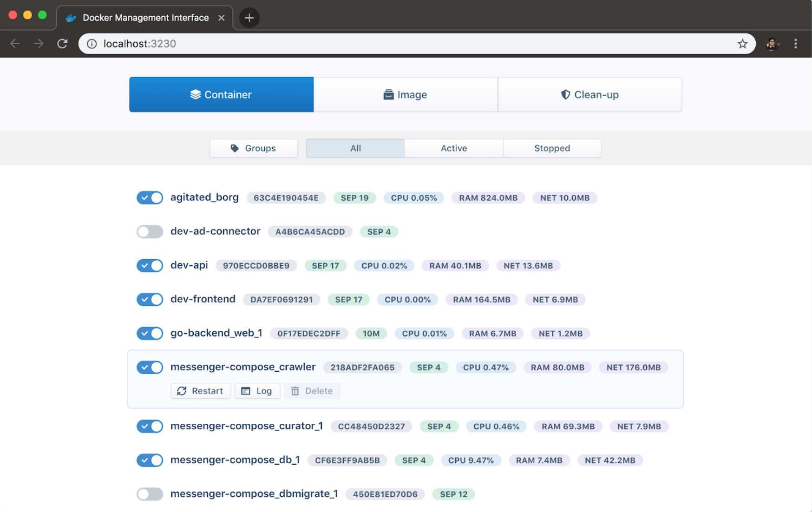Toggle off the dev-api container

[x=150, y=265]
